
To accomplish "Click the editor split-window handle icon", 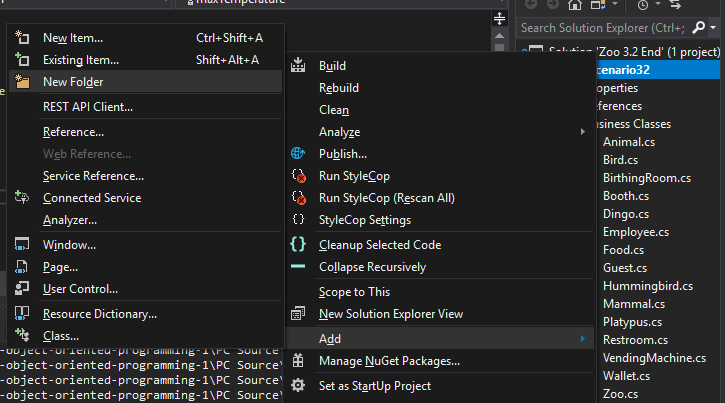I will [x=499, y=19].
